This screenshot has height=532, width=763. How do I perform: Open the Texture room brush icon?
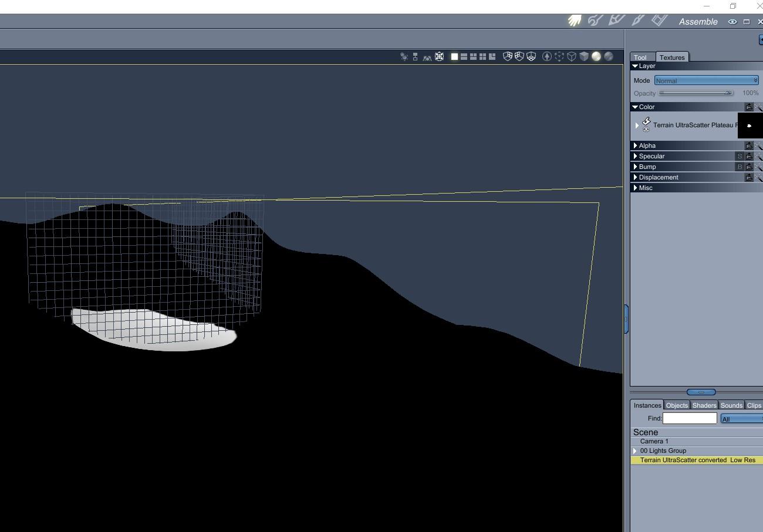click(638, 20)
